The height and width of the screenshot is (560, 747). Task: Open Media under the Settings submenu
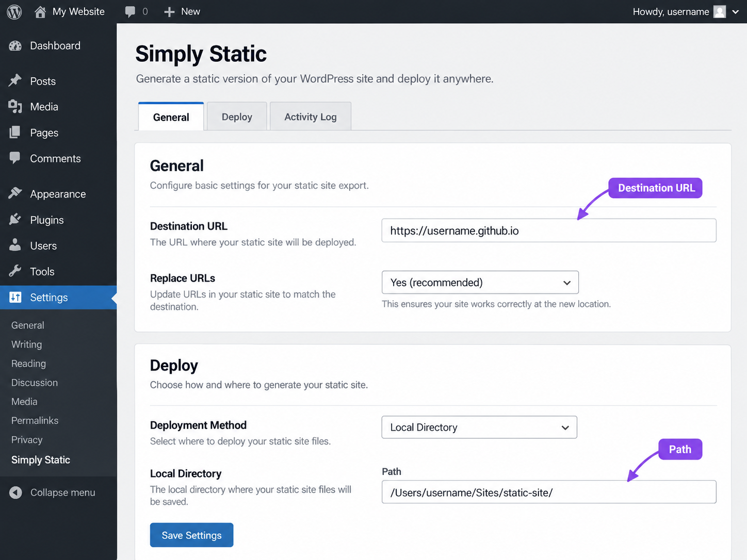point(24,401)
